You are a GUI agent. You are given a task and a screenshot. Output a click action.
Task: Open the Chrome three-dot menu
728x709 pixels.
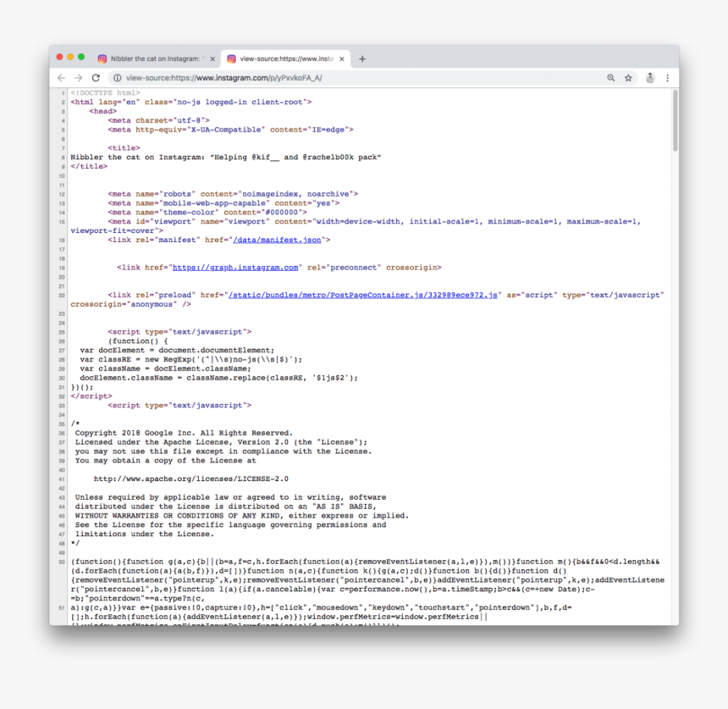pyautogui.click(x=668, y=78)
